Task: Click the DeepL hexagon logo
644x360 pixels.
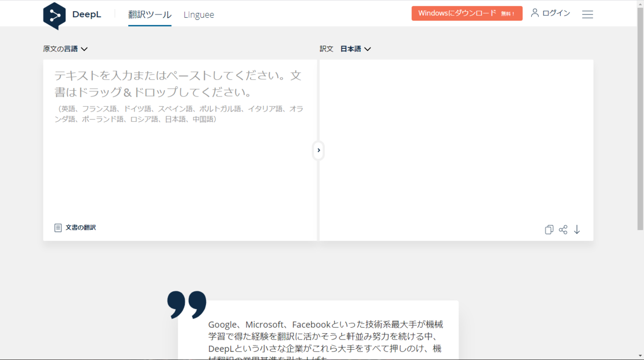Action: click(54, 16)
